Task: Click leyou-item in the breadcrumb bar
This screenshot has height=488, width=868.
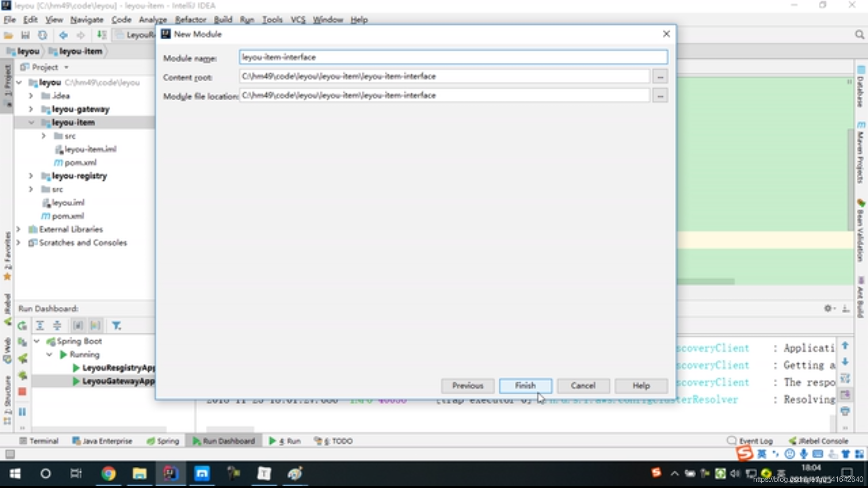Action: pos(75,51)
